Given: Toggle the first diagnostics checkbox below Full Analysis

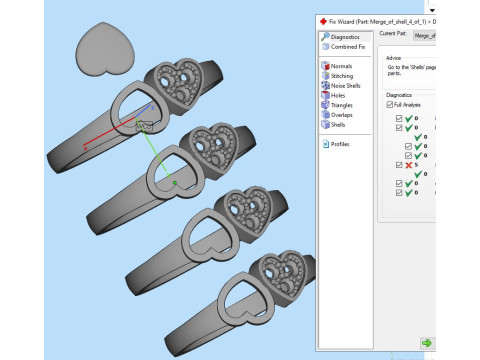Looking at the screenshot, I should pyautogui.click(x=399, y=118).
